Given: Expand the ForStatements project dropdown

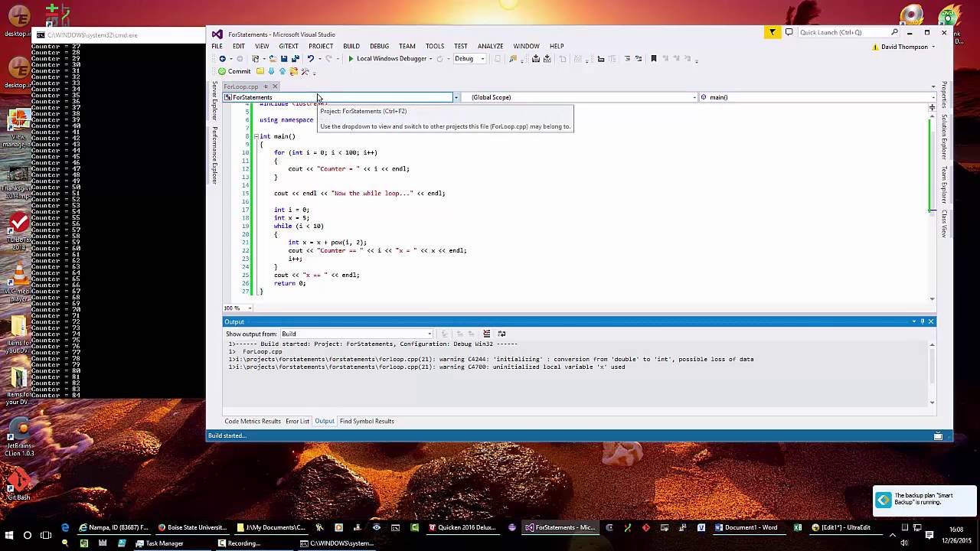Looking at the screenshot, I should point(456,97).
